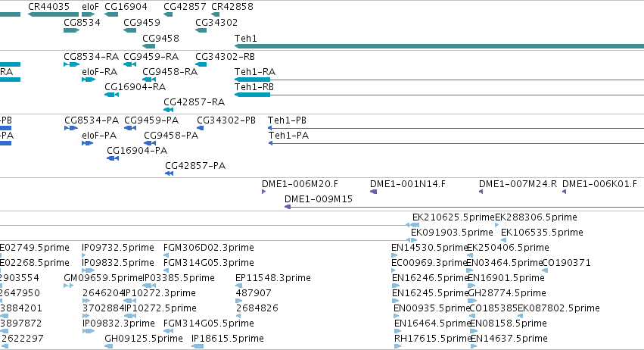The height and width of the screenshot is (350, 644).
Task: Select the FGM306D02.3prime label
Action: 209,248
